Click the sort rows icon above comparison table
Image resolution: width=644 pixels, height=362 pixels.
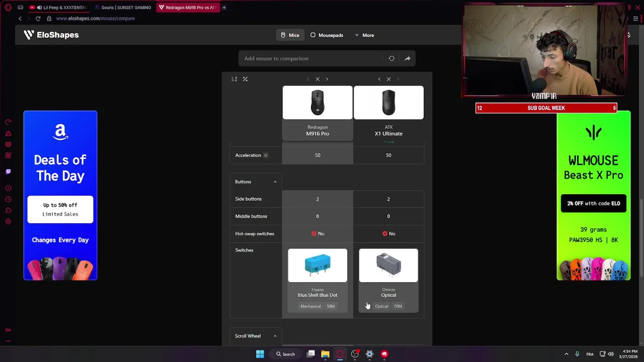click(x=234, y=79)
